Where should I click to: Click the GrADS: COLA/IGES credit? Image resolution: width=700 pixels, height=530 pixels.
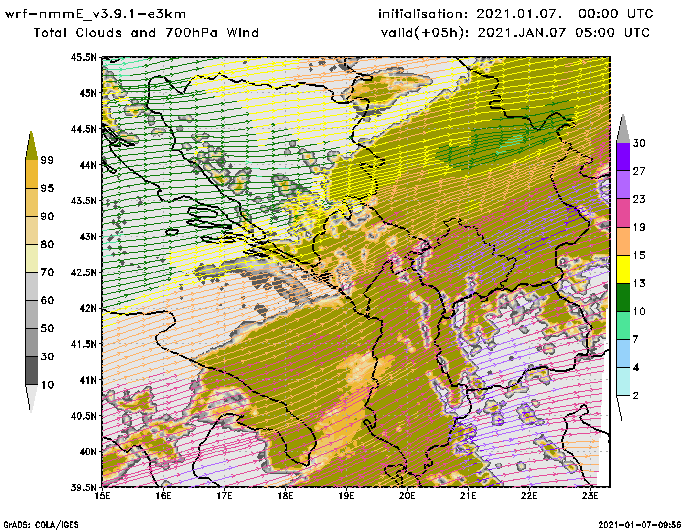(41, 525)
